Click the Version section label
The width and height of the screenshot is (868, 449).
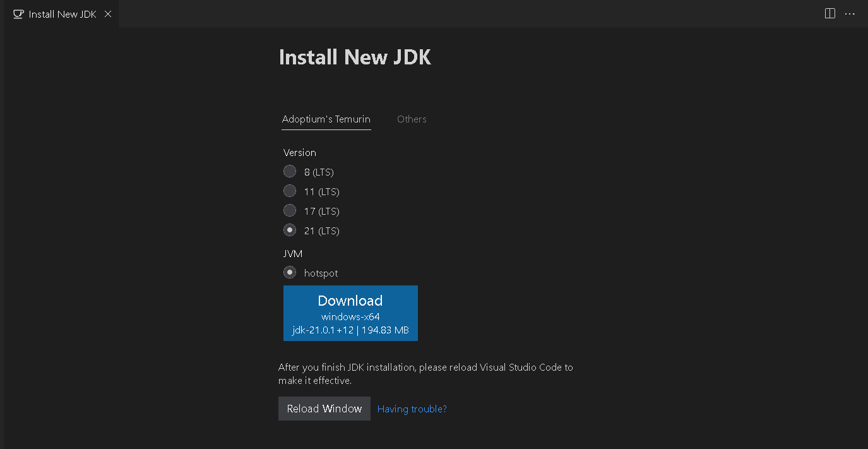(300, 153)
